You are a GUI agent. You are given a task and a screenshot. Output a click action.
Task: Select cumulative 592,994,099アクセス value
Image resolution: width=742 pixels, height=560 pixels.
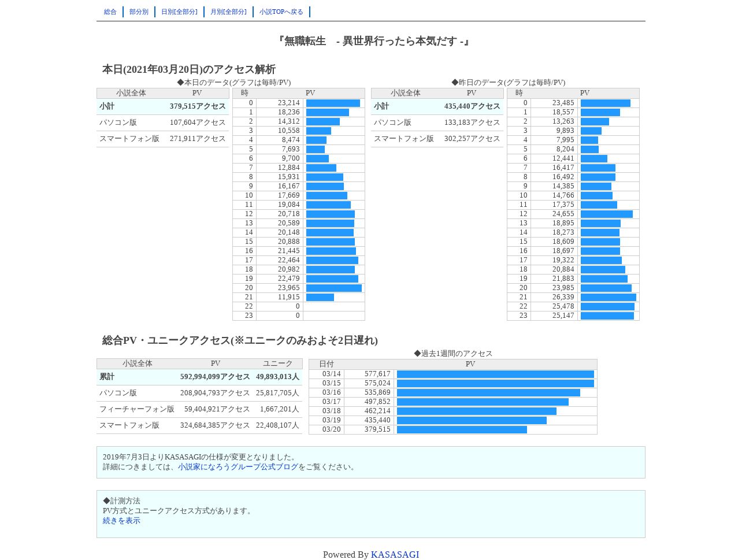tap(215, 377)
